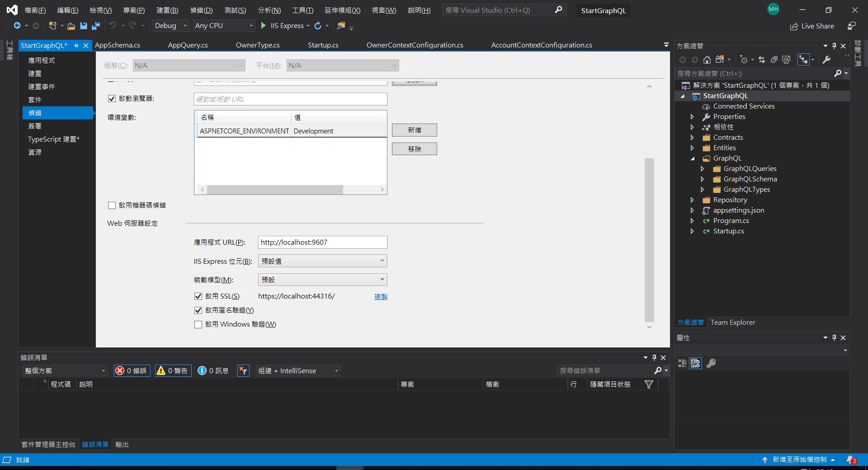The width and height of the screenshot is (868, 470).
Task: Click the 應用程式 URL input field
Action: [x=322, y=242]
